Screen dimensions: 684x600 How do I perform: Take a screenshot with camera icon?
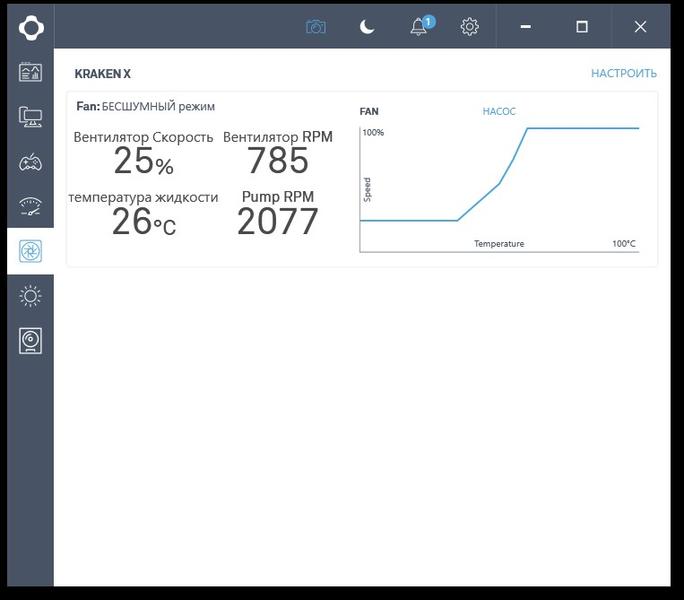[316, 27]
